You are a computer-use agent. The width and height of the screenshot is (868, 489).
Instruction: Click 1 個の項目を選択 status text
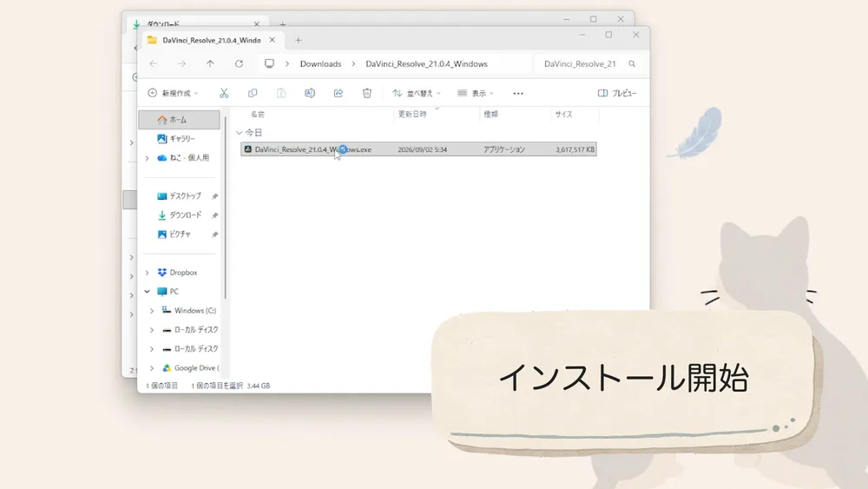pyautogui.click(x=216, y=386)
